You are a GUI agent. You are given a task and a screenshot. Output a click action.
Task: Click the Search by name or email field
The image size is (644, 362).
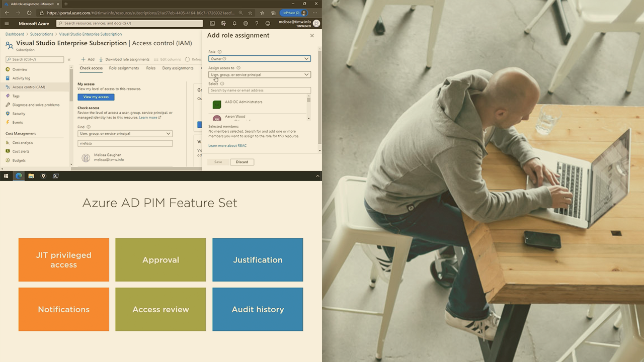coord(259,90)
